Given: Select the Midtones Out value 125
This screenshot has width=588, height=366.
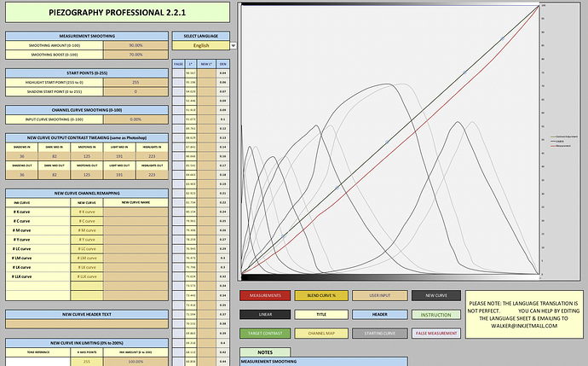Looking at the screenshot, I should (87, 175).
